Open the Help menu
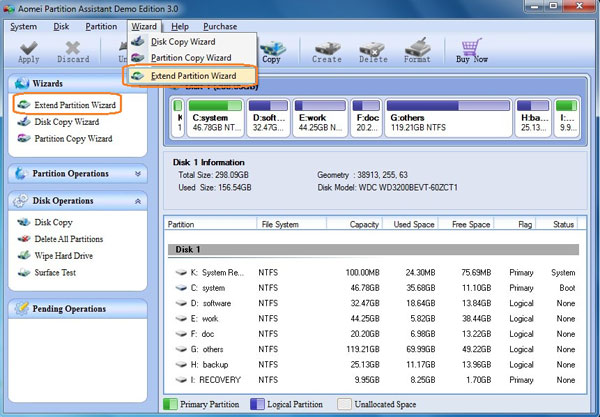The height and width of the screenshot is (417, 600). [x=180, y=26]
